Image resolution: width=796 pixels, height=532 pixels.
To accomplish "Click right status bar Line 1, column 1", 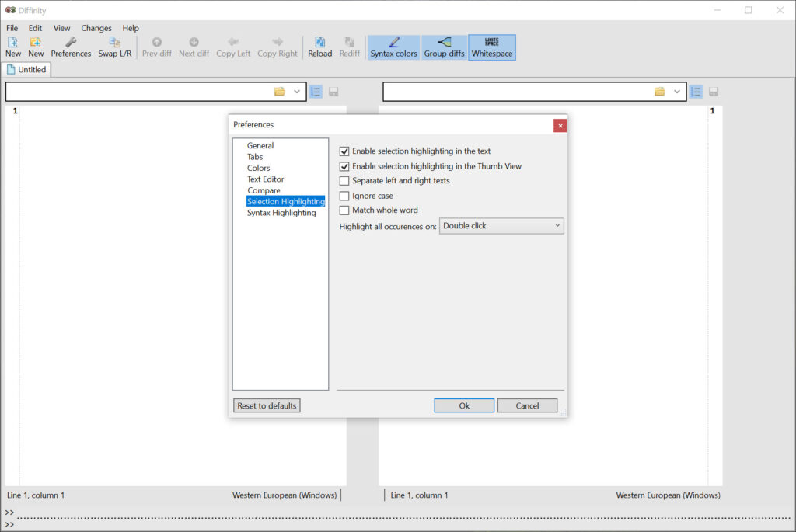I will click(419, 495).
